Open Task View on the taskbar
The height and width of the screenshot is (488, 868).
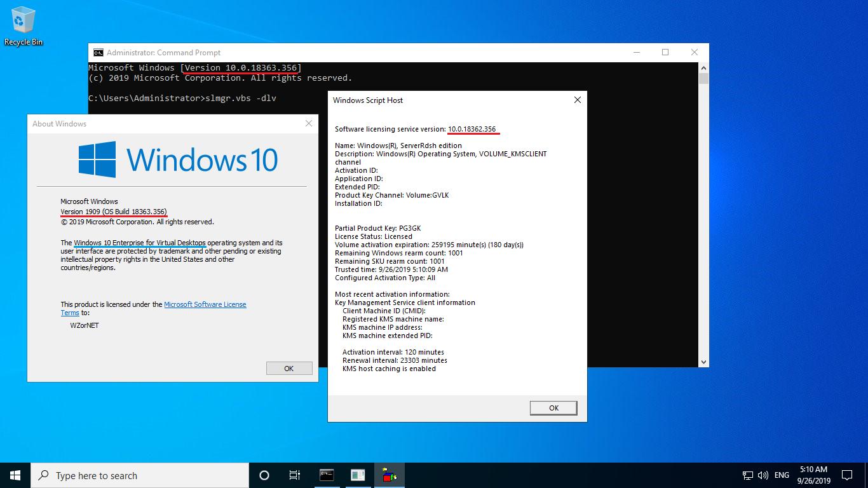295,475
